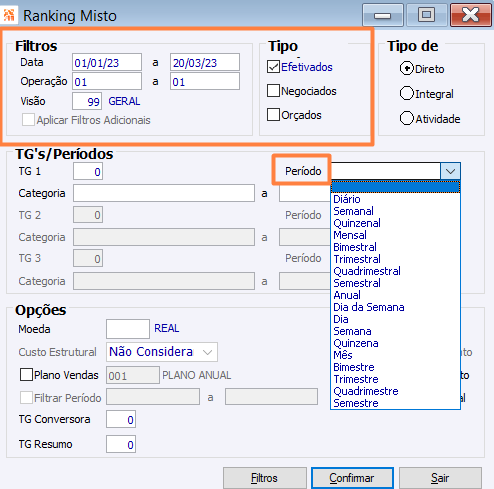This screenshot has width=494, height=489.
Task: Click the start Data field 01/01/23
Action: click(x=107, y=62)
